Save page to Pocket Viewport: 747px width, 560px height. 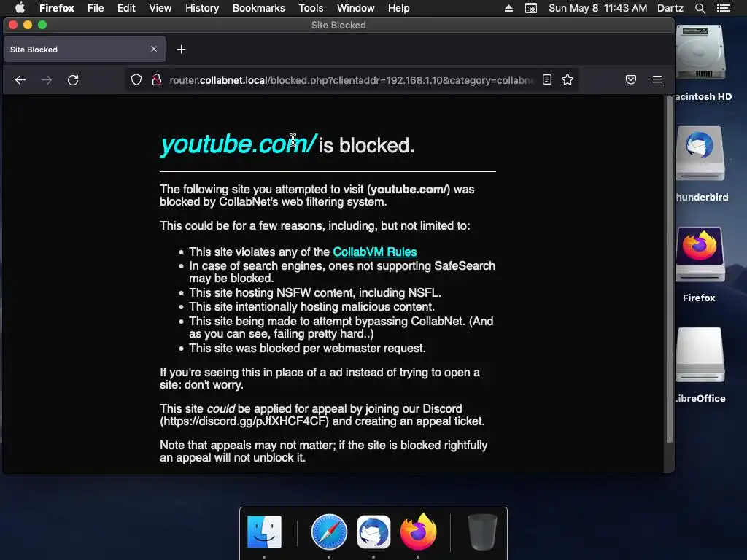[631, 79]
